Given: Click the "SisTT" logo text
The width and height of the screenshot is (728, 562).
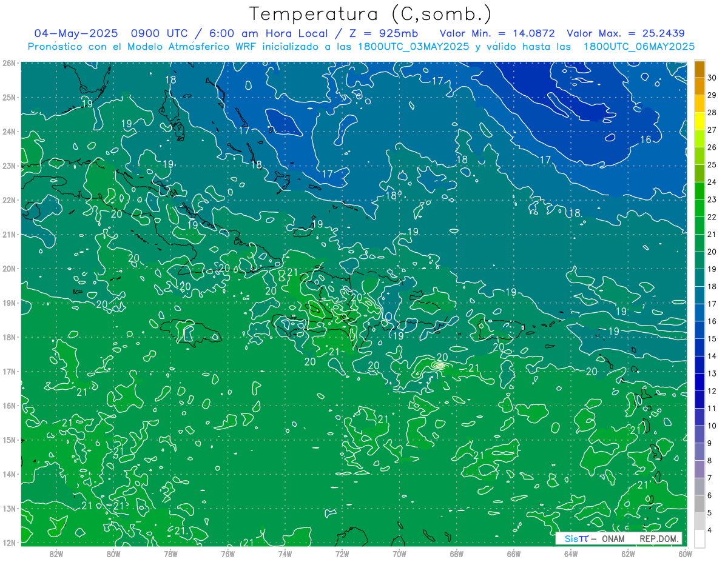Looking at the screenshot, I should coord(576,538).
